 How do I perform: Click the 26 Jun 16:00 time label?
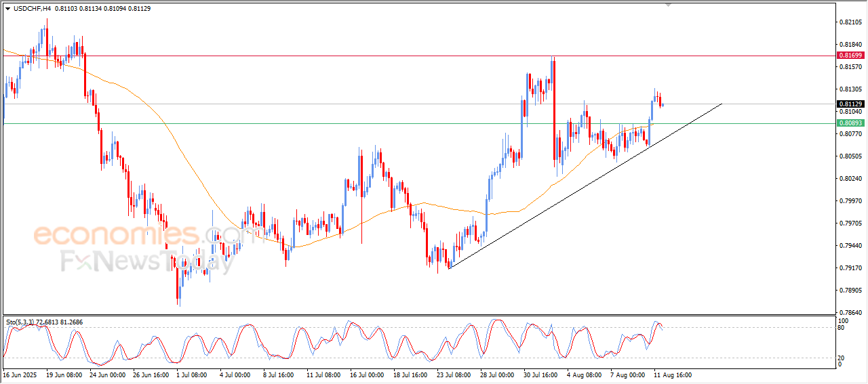(x=151, y=375)
